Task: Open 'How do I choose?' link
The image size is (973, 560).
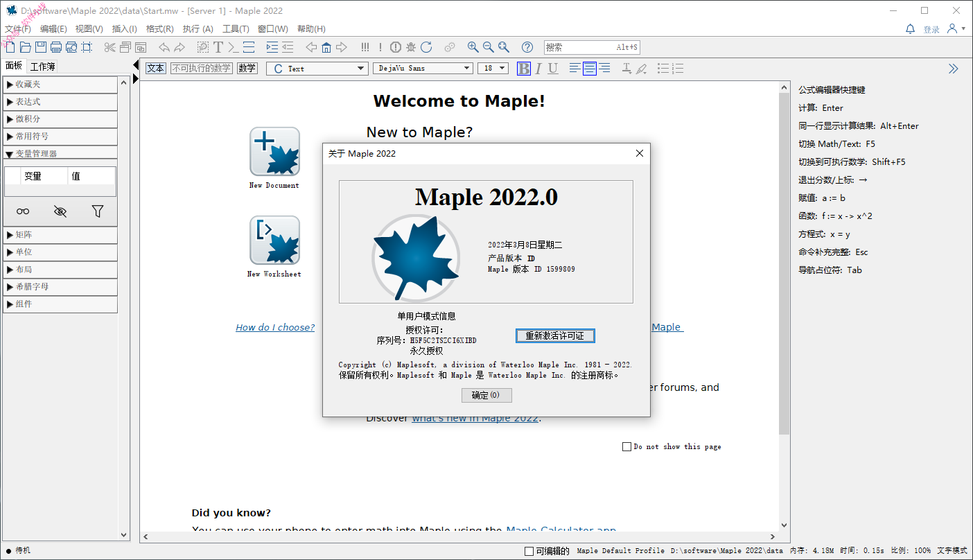Action: pyautogui.click(x=275, y=327)
